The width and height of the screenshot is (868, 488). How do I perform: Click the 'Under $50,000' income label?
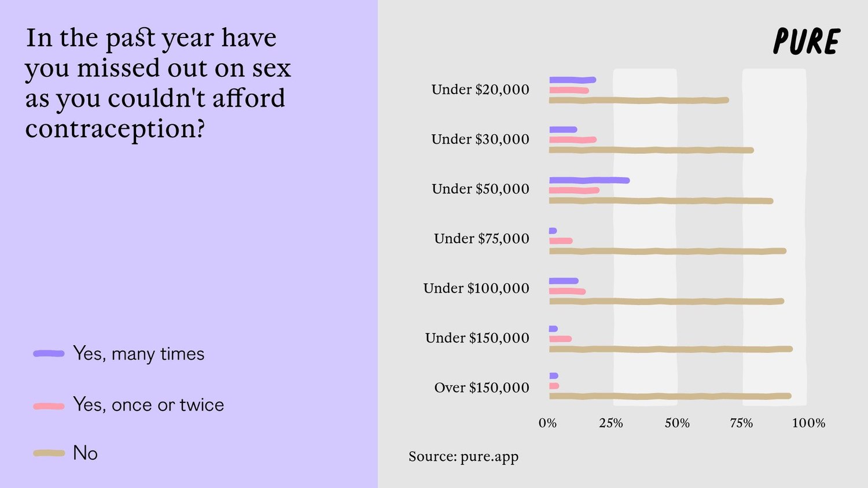click(x=480, y=189)
